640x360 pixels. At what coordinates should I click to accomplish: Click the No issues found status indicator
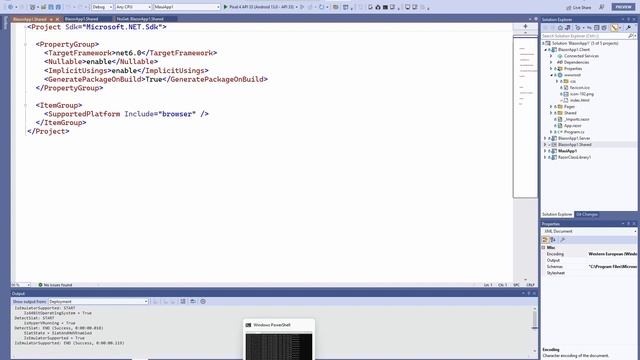tap(55, 285)
